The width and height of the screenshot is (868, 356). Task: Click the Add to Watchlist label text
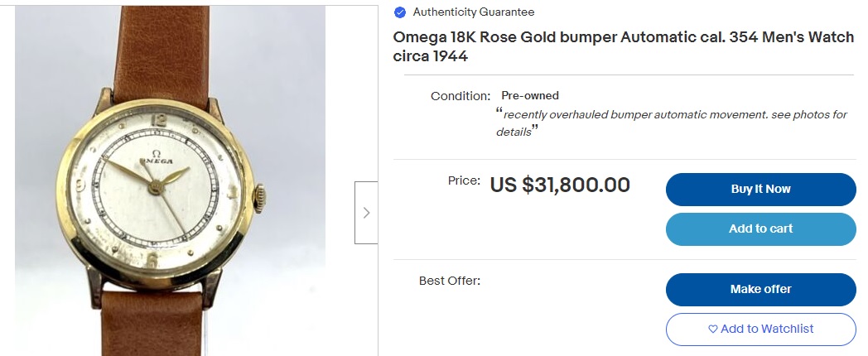pos(767,330)
